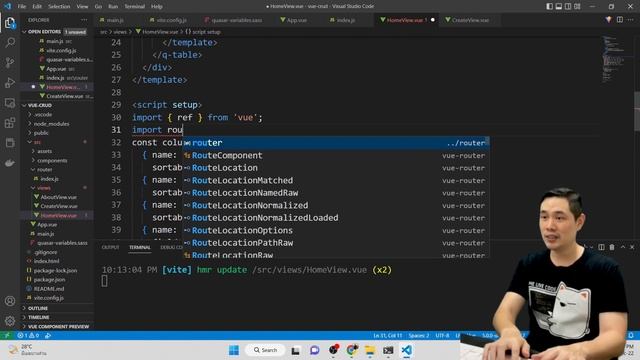Close the terminal panel
Viewport: 640px width, 360px height.
point(632,247)
